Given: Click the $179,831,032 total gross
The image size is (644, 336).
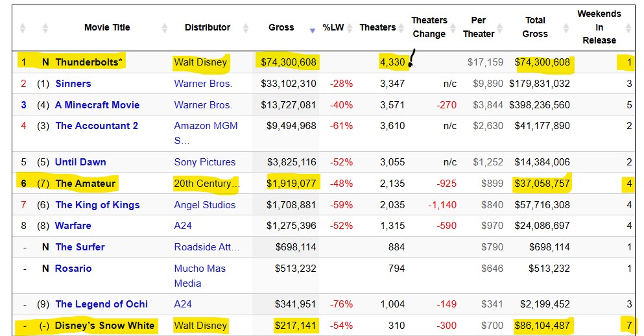Looking at the screenshot, I should click(x=540, y=84).
